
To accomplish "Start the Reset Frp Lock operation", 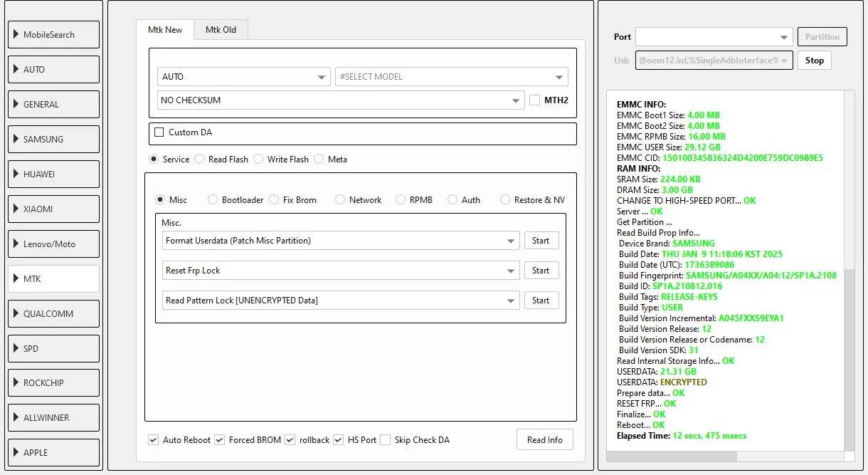I will pyautogui.click(x=541, y=271).
